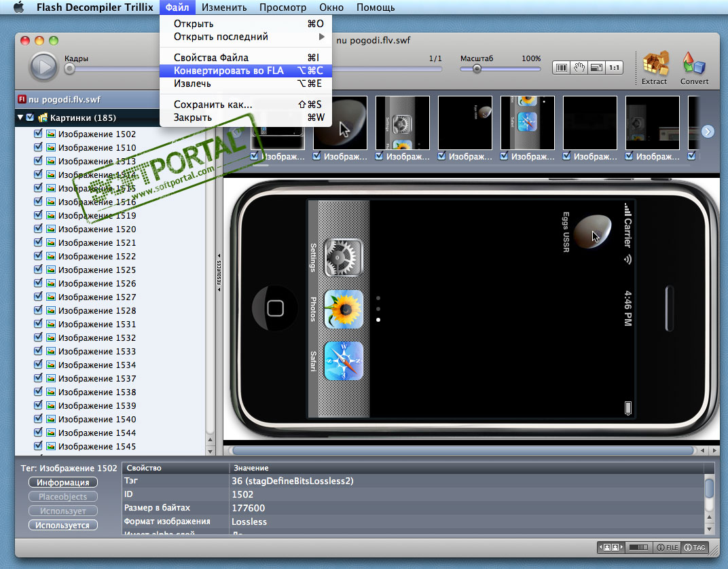Click the Кадры frame slider knob
This screenshot has height=569, width=728.
pyautogui.click(x=70, y=69)
